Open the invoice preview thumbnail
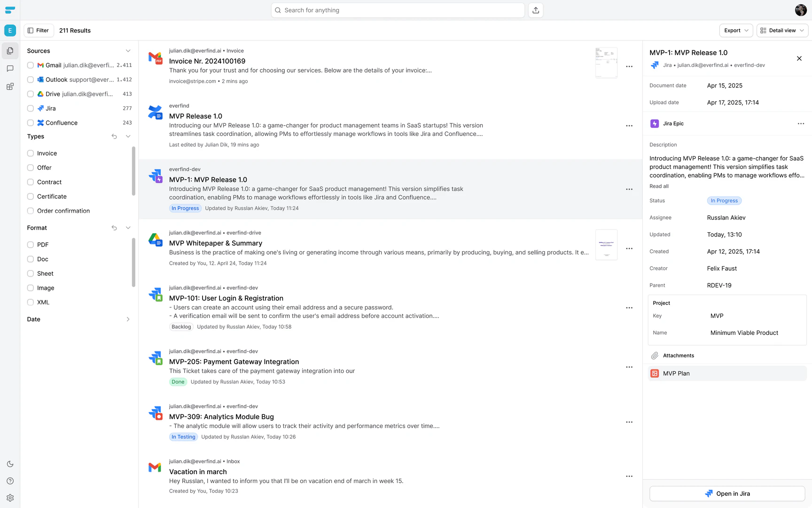 tap(606, 62)
